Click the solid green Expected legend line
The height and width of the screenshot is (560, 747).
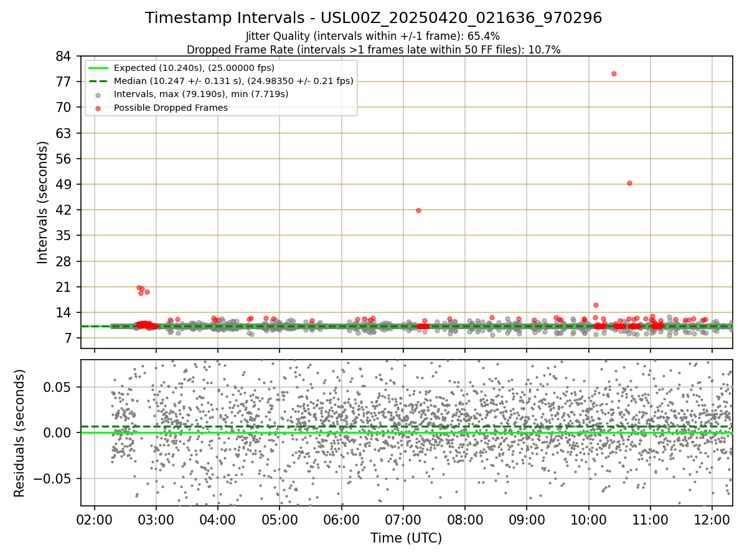coord(98,68)
